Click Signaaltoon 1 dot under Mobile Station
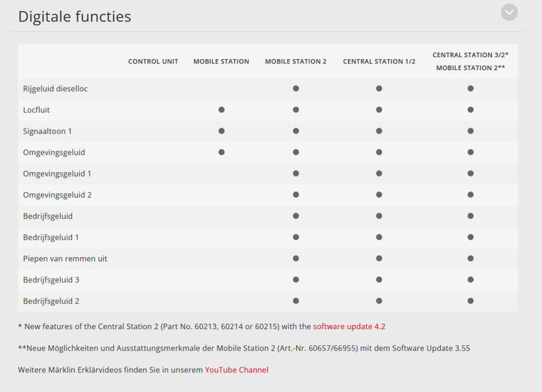 pos(222,131)
